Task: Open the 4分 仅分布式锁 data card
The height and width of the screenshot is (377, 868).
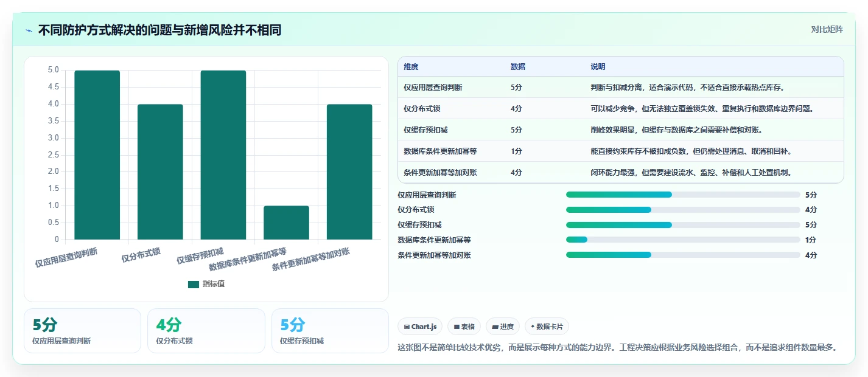Action: point(206,331)
